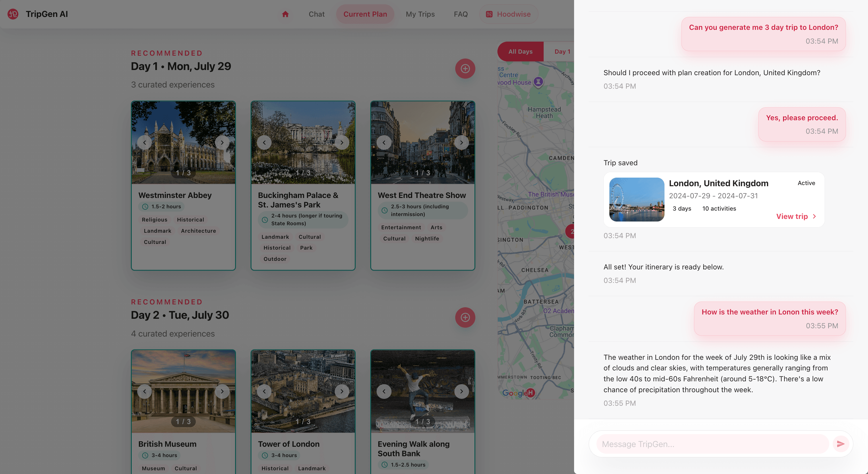Advance West End Theatre Show image carousel

(461, 142)
